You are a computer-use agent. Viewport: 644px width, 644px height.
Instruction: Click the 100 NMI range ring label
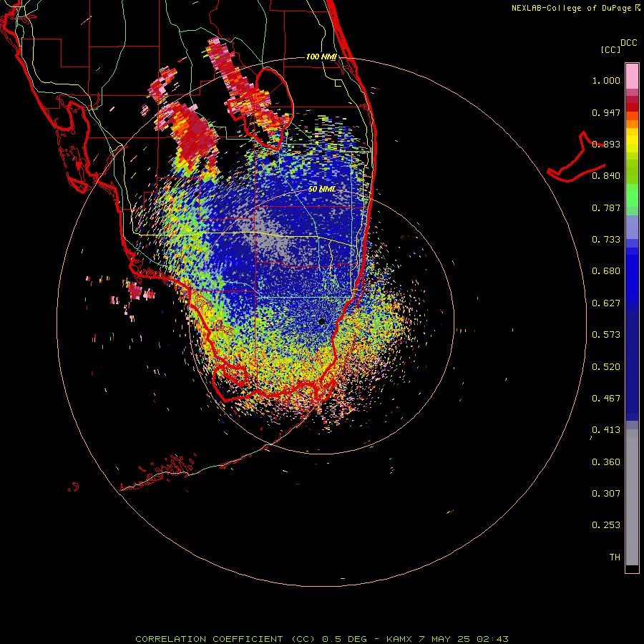321,57
